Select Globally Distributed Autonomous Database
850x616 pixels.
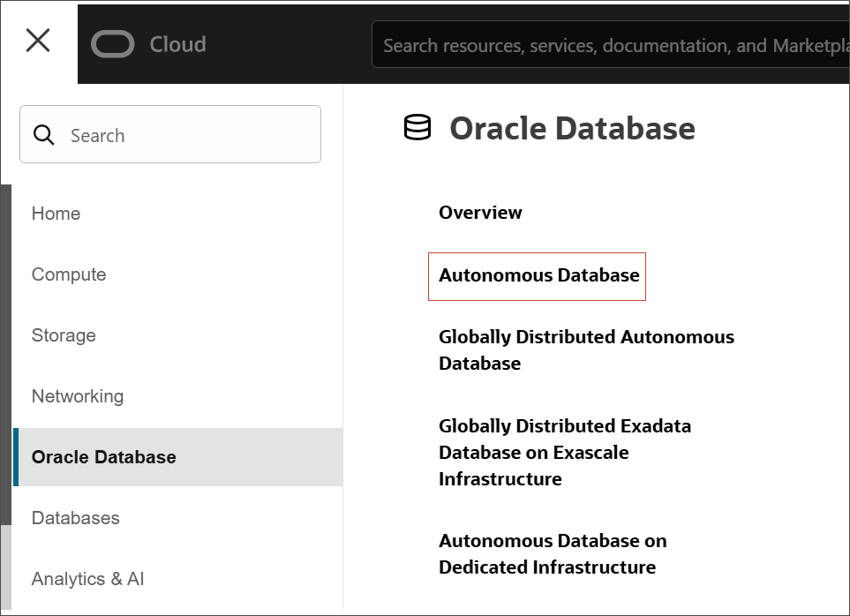[x=585, y=350]
